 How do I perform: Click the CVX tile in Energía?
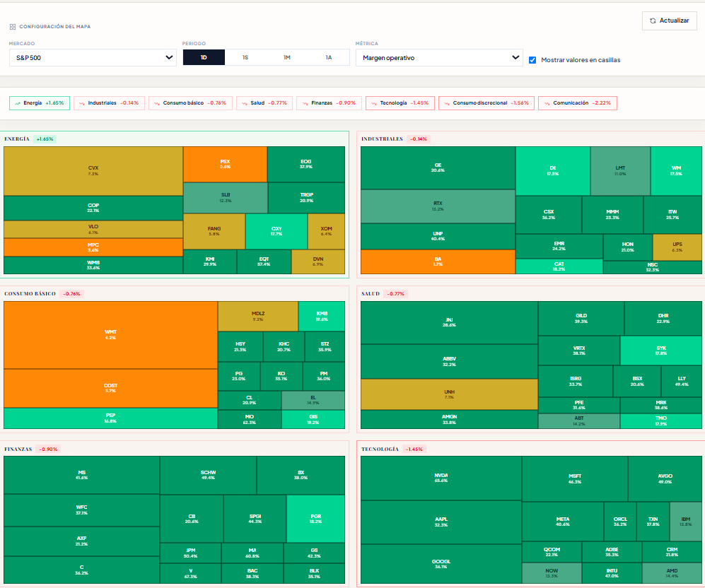pyautogui.click(x=93, y=171)
